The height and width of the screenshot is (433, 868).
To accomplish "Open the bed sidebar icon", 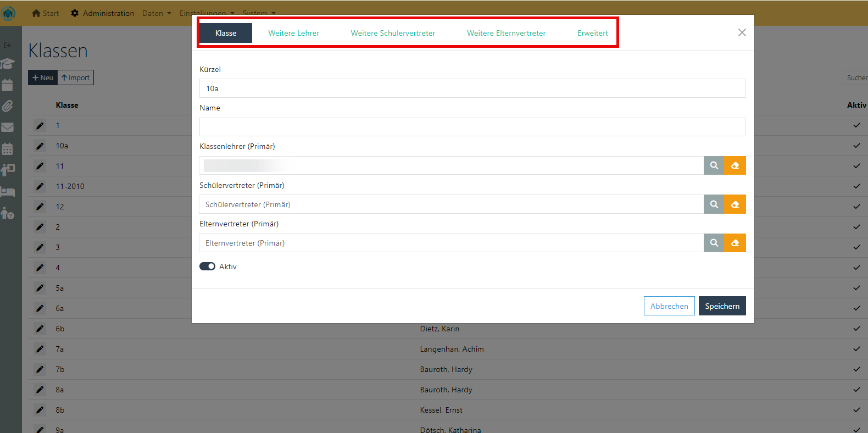I will (7, 192).
